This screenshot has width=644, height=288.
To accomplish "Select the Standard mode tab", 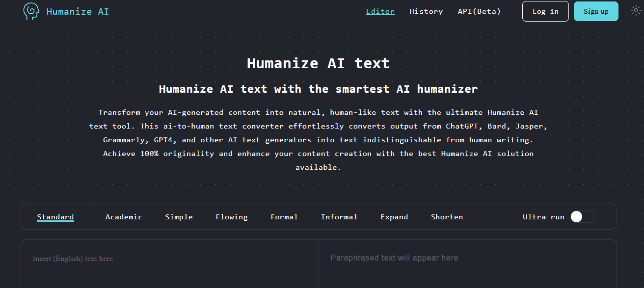I will tap(55, 217).
